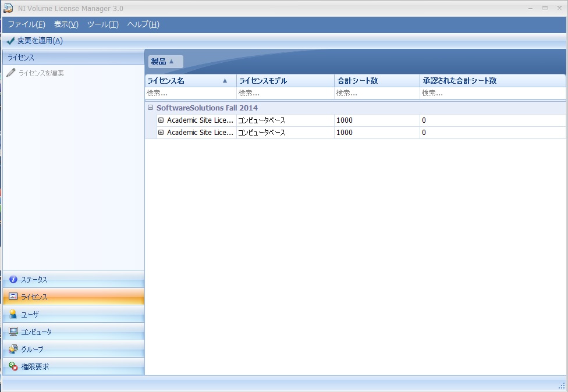Click search field under 承認された合計シート数

[493, 93]
